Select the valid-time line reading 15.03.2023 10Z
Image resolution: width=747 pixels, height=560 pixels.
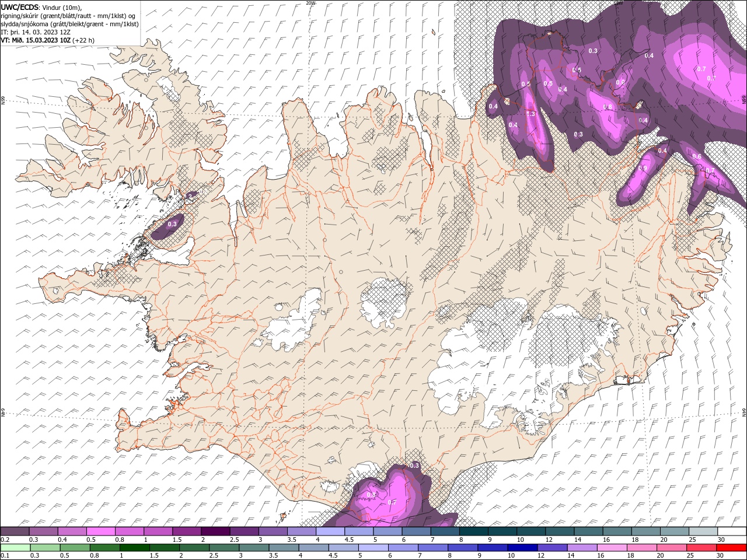pos(47,40)
